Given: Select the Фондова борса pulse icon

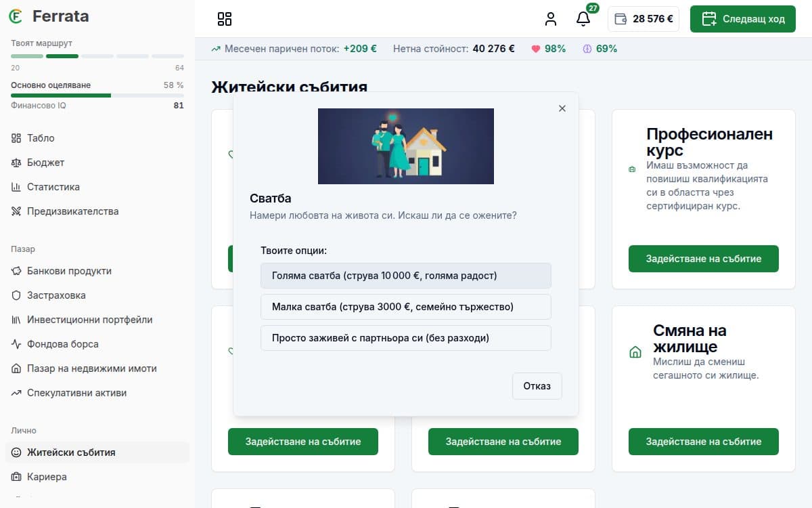Looking at the screenshot, I should 17,344.
